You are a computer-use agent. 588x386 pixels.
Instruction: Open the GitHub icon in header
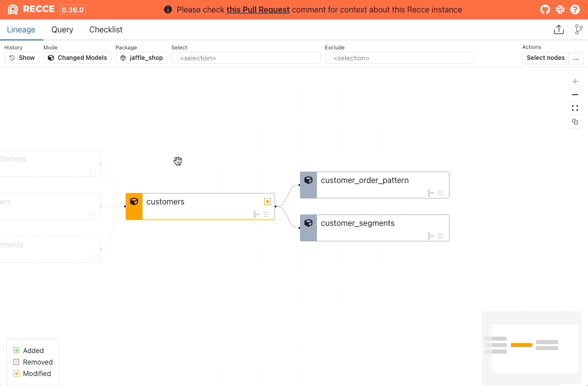pyautogui.click(x=545, y=9)
